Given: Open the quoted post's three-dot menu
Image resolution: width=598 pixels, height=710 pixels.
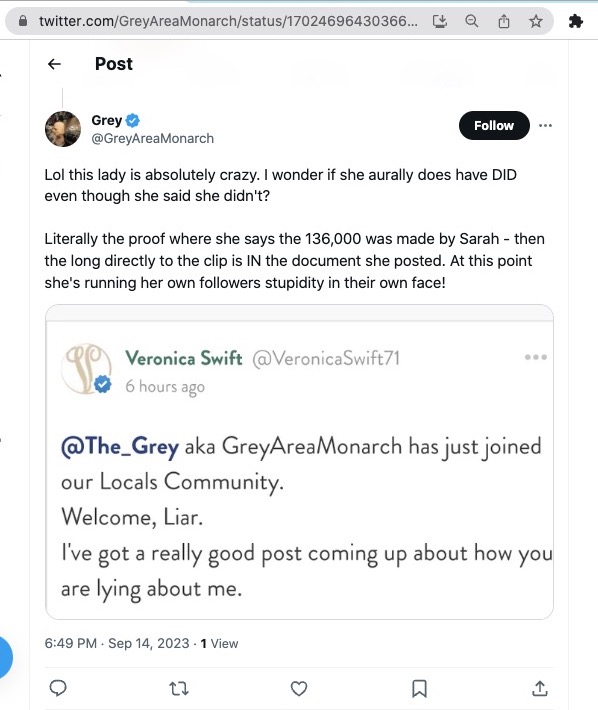Looking at the screenshot, I should pos(536,357).
